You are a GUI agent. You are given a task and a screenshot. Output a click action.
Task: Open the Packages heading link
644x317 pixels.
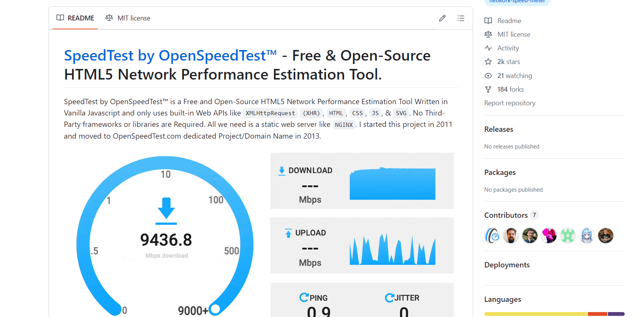point(500,172)
